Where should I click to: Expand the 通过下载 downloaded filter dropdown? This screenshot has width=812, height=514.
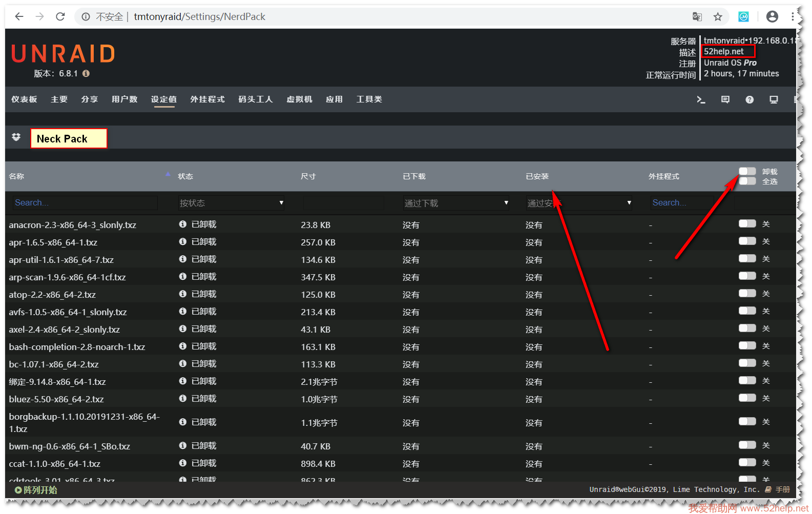point(456,203)
